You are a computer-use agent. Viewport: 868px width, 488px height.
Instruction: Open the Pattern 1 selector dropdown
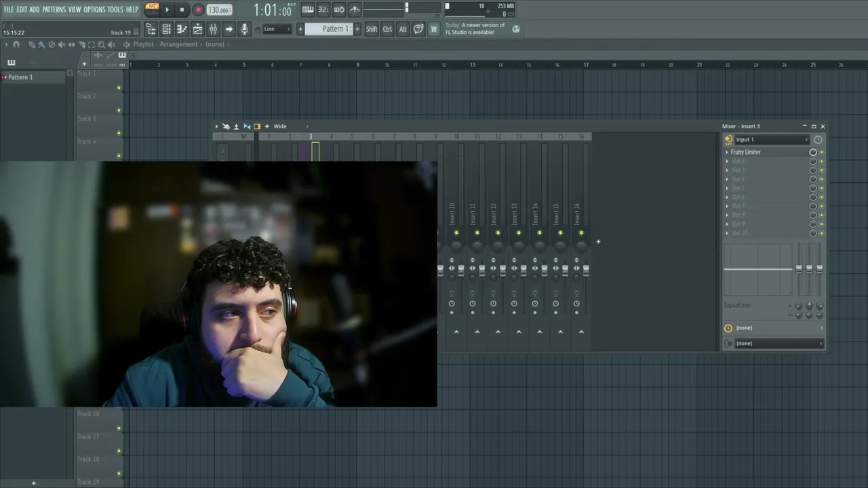click(330, 29)
